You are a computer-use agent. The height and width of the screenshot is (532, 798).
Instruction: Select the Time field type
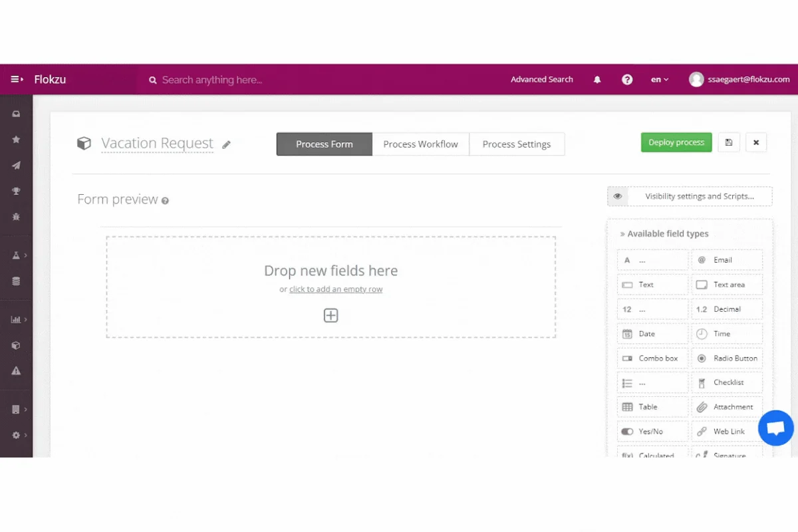point(727,334)
